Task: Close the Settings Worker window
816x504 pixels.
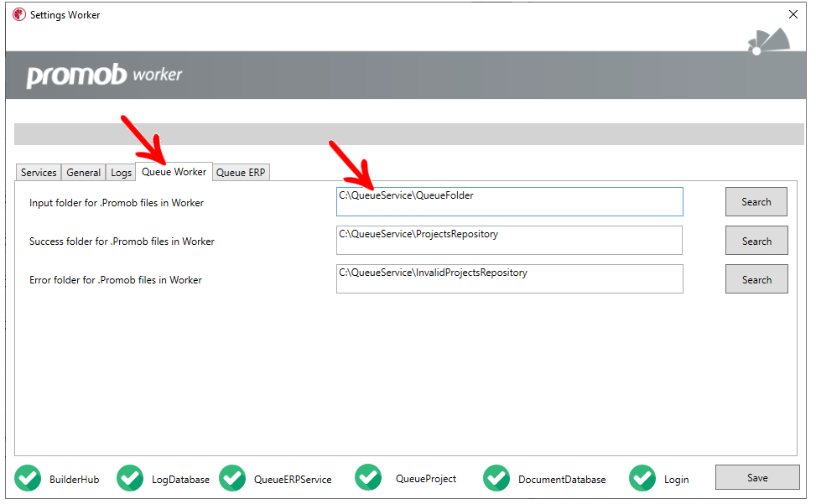Action: pyautogui.click(x=793, y=14)
